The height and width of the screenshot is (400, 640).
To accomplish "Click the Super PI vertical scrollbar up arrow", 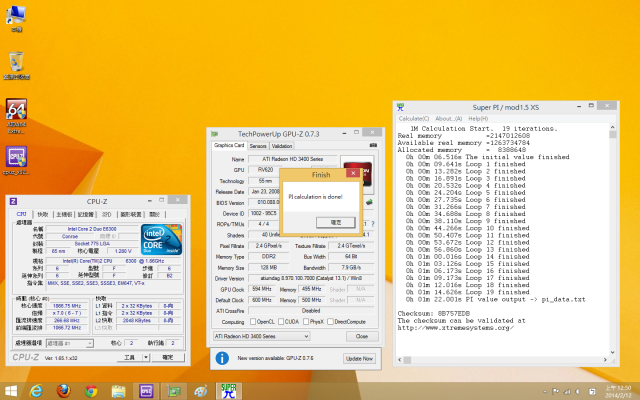I will click(x=613, y=127).
